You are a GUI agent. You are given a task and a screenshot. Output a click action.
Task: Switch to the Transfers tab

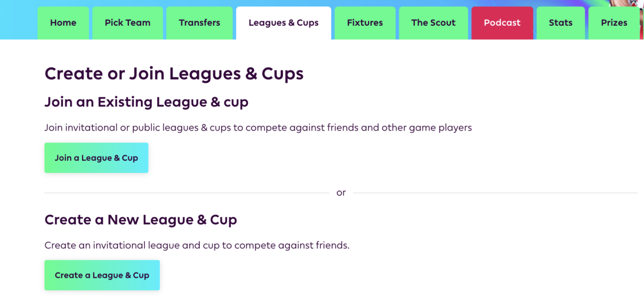[200, 23]
